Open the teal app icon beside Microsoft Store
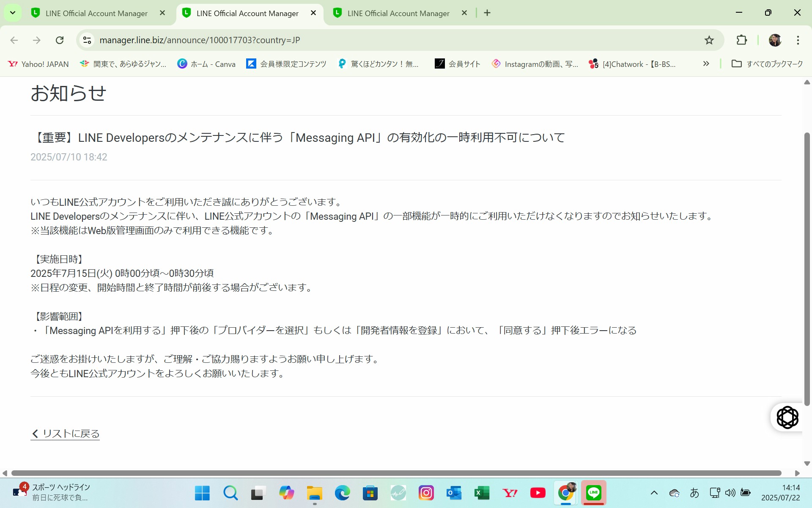Screen dimensions: 812x508 pyautogui.click(x=398, y=493)
